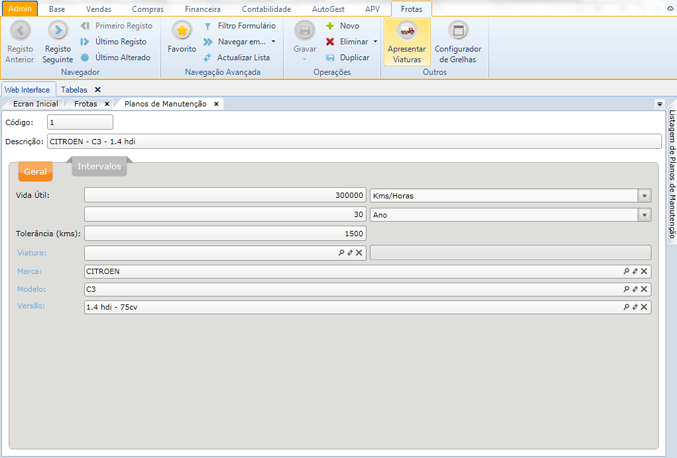
Task: Open Configurador de Grelhas
Action: 458,32
